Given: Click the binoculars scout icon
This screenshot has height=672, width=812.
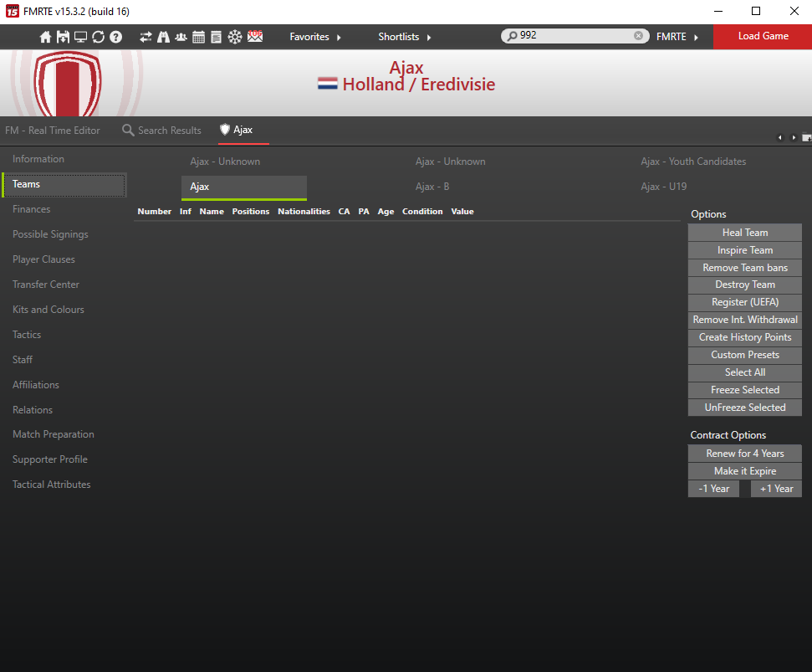Looking at the screenshot, I should click(163, 37).
